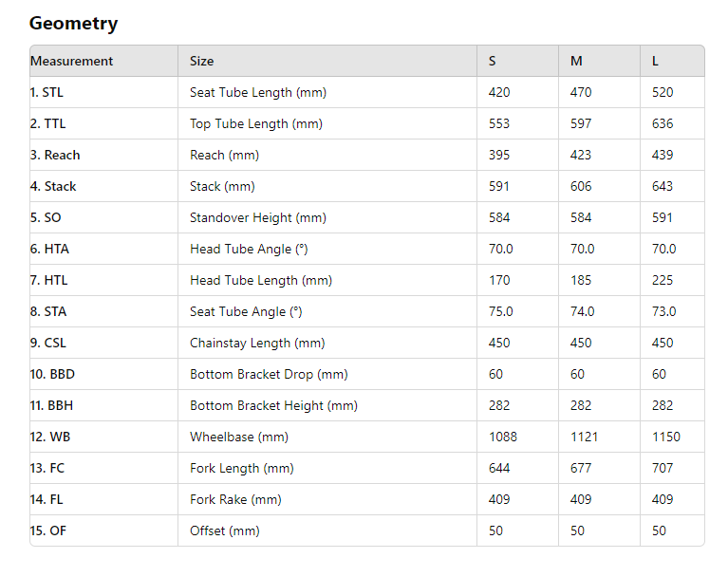Click the Geometry heading
This screenshot has width=728, height=577.
point(73,24)
